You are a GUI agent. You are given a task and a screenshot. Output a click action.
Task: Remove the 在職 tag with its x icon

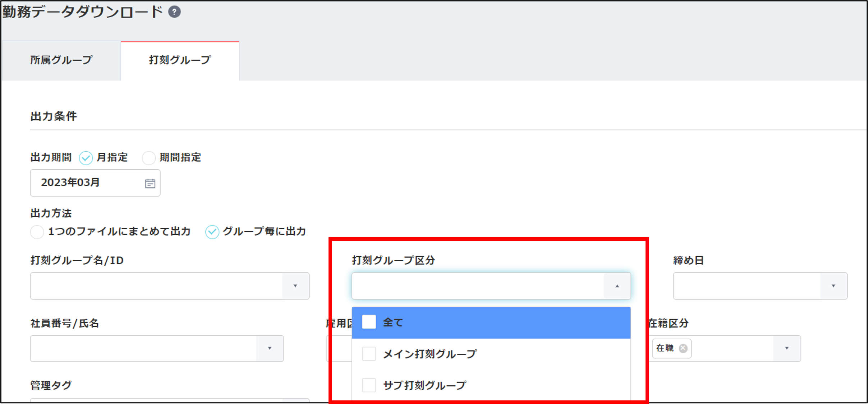(683, 348)
